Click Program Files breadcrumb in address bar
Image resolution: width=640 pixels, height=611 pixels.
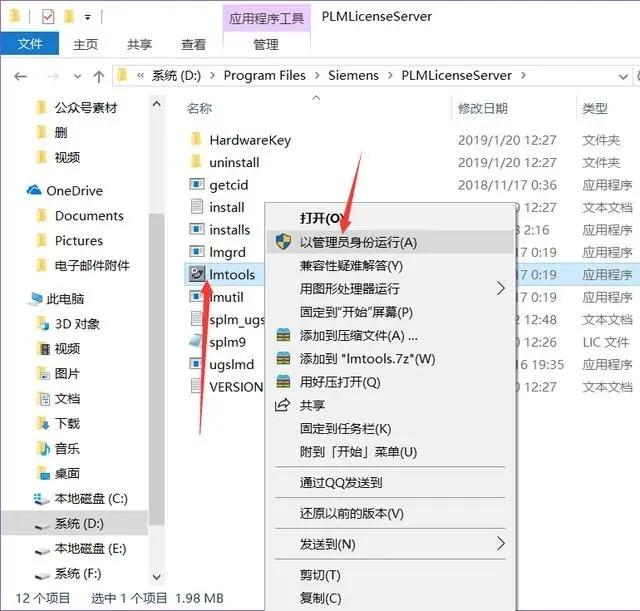pyautogui.click(x=264, y=76)
